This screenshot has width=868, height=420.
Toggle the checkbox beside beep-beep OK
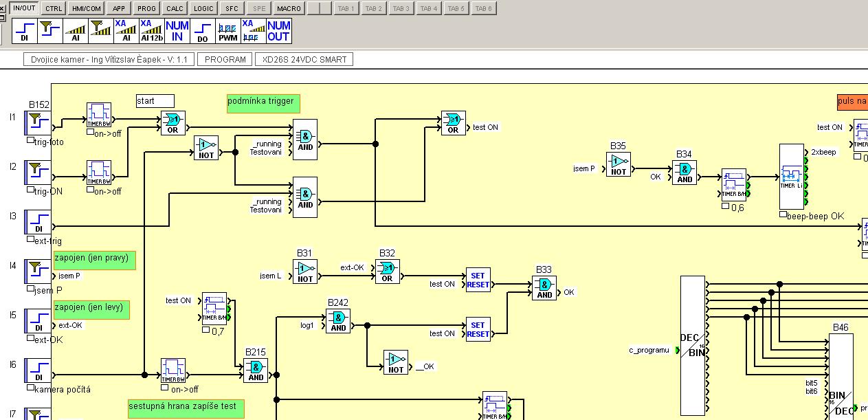tap(783, 215)
